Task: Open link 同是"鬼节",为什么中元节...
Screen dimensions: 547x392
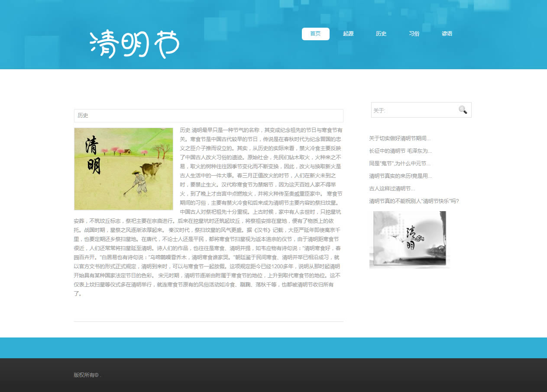Action: (400, 164)
